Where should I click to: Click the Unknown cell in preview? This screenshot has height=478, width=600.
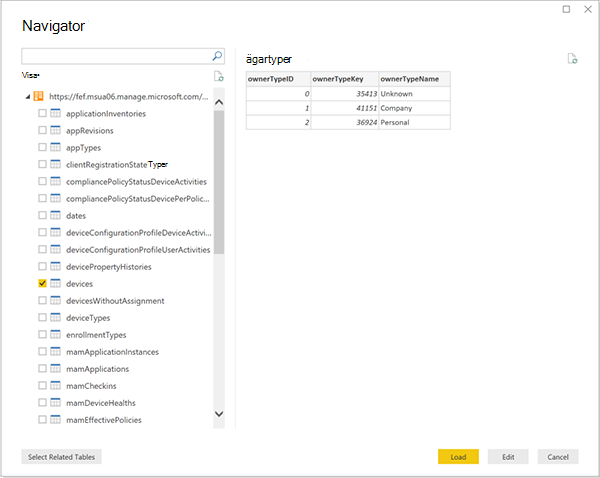pyautogui.click(x=414, y=94)
